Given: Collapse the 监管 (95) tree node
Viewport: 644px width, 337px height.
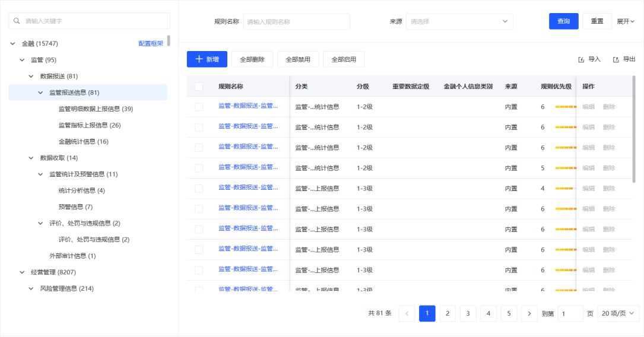Looking at the screenshot, I should coord(22,60).
